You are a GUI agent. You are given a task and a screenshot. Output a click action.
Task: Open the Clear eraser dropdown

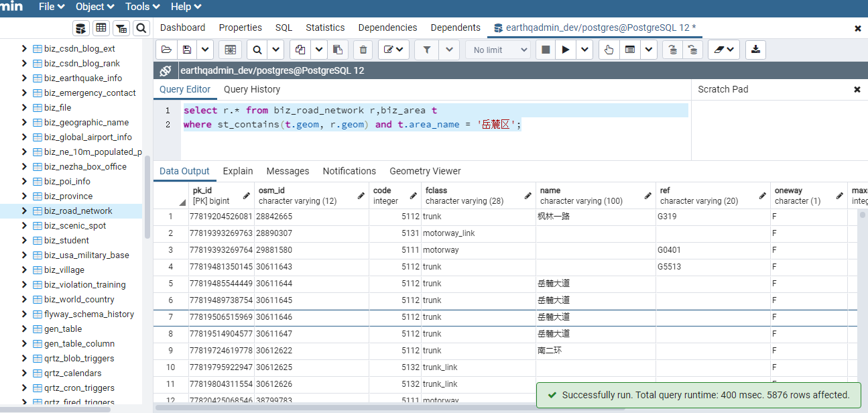tap(724, 50)
